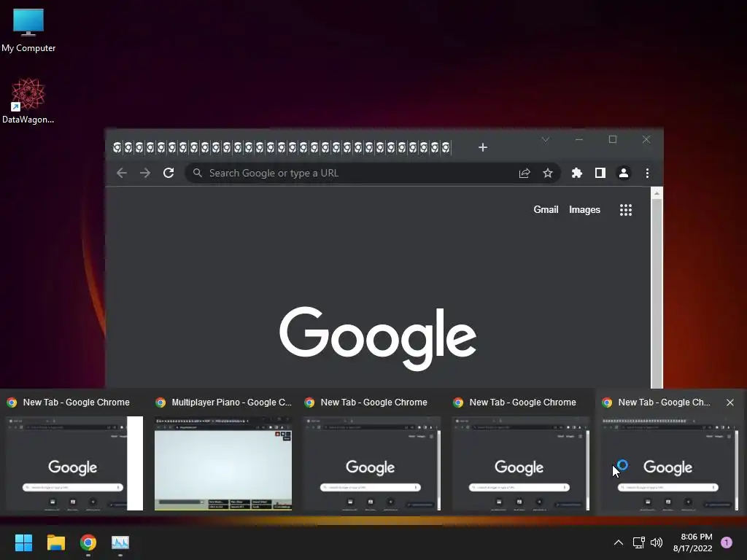
Task: Open the Task Manager taskbar icon
Action: [120, 542]
